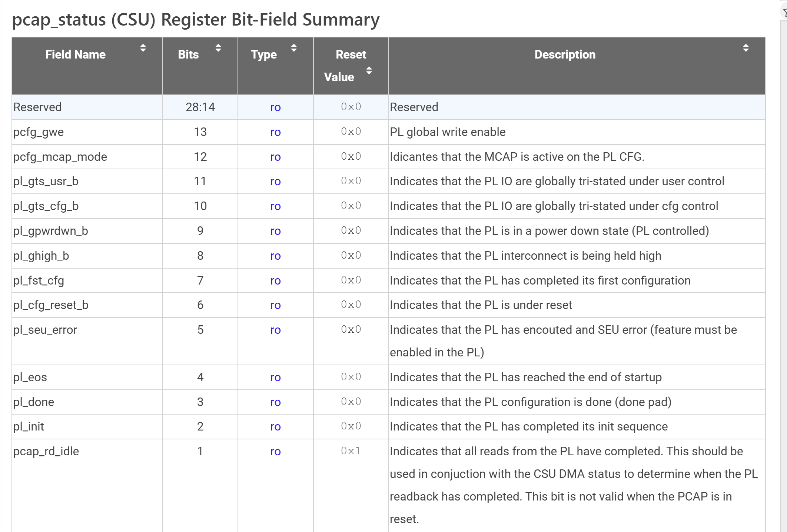Click the ro link for pl_cfg_reset_b
The height and width of the screenshot is (532, 787).
tap(275, 305)
